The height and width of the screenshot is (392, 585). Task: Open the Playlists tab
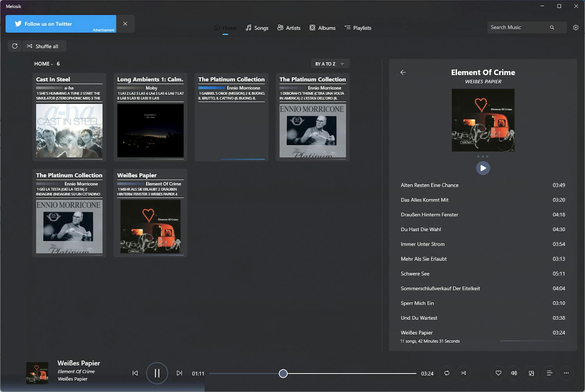pos(358,28)
